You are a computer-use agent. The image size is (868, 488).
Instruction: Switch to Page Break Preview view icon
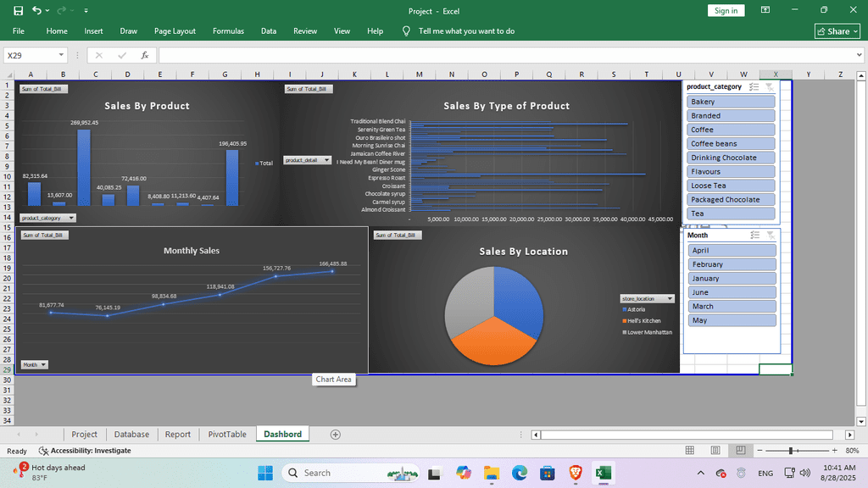(x=740, y=451)
